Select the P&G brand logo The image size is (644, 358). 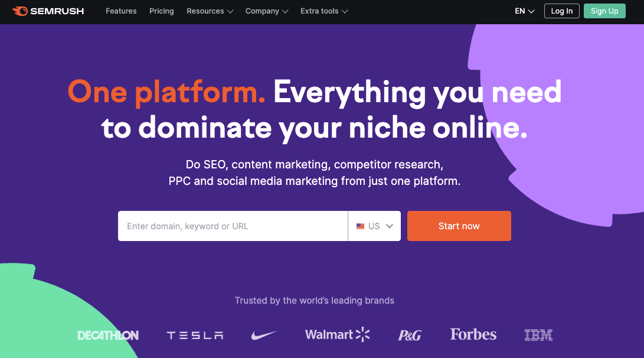pos(409,334)
